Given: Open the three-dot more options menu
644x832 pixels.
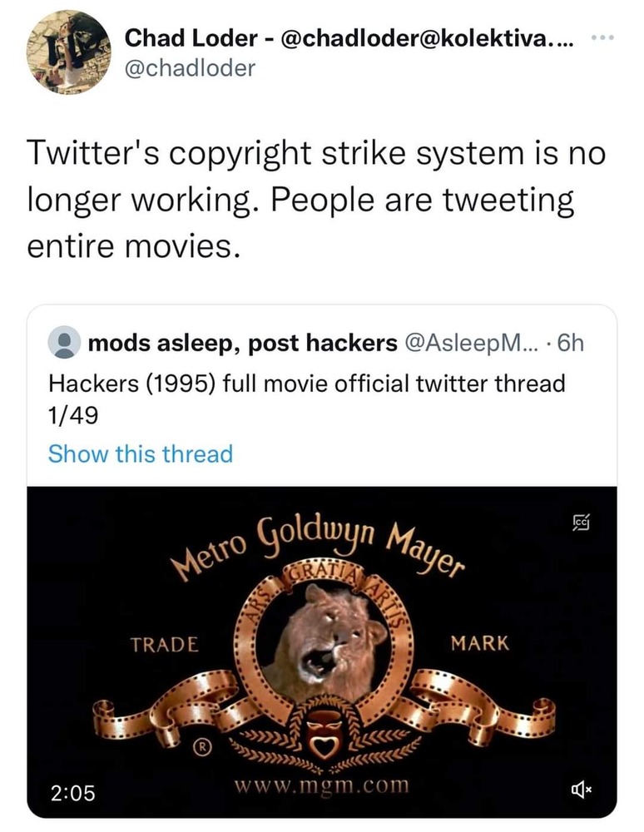Looking at the screenshot, I should [601, 40].
